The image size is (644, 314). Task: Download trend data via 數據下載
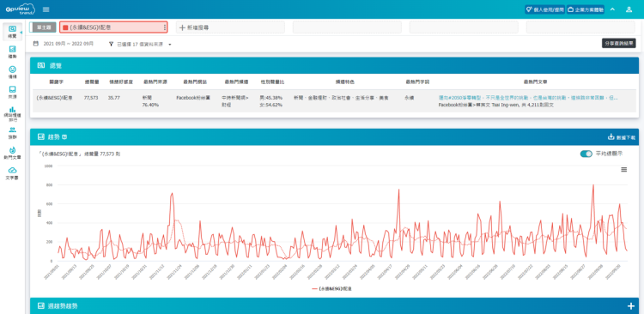(x=622, y=137)
